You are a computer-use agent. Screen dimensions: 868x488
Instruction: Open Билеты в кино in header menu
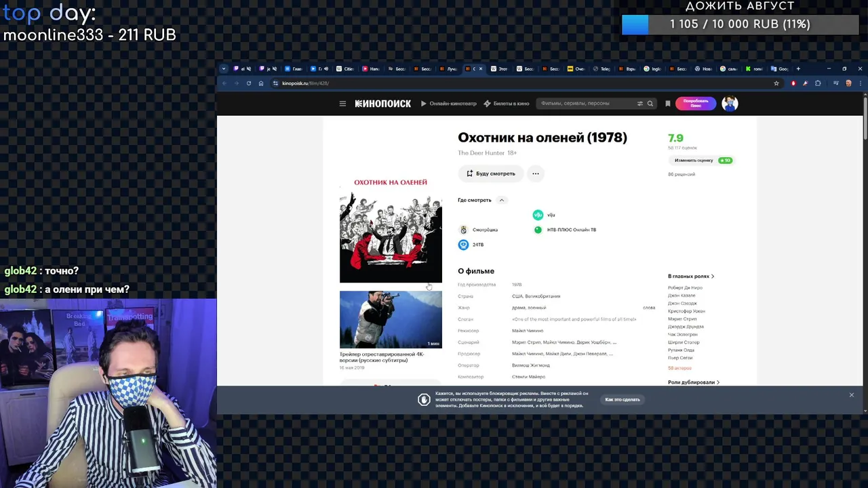pyautogui.click(x=506, y=104)
